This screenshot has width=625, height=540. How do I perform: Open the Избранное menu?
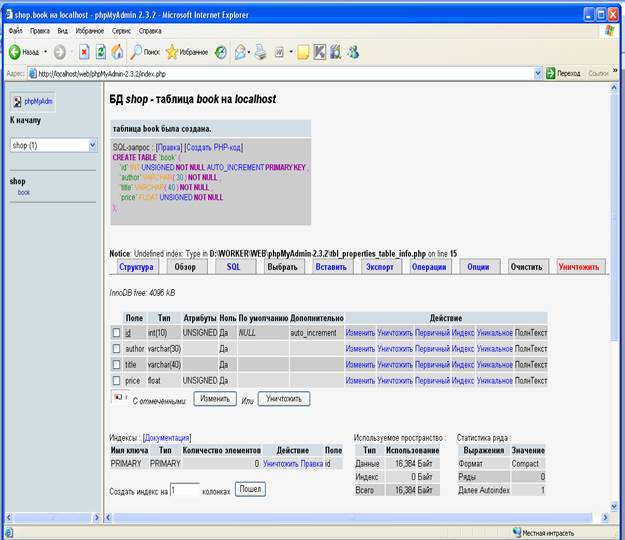[x=90, y=31]
